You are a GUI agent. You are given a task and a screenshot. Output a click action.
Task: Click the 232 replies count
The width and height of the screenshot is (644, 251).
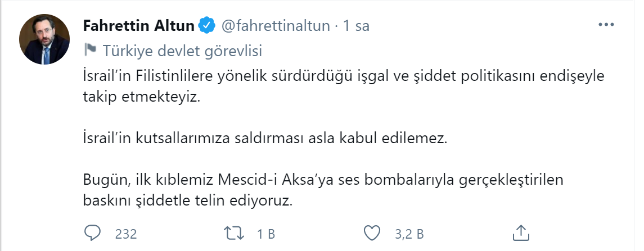click(x=125, y=234)
